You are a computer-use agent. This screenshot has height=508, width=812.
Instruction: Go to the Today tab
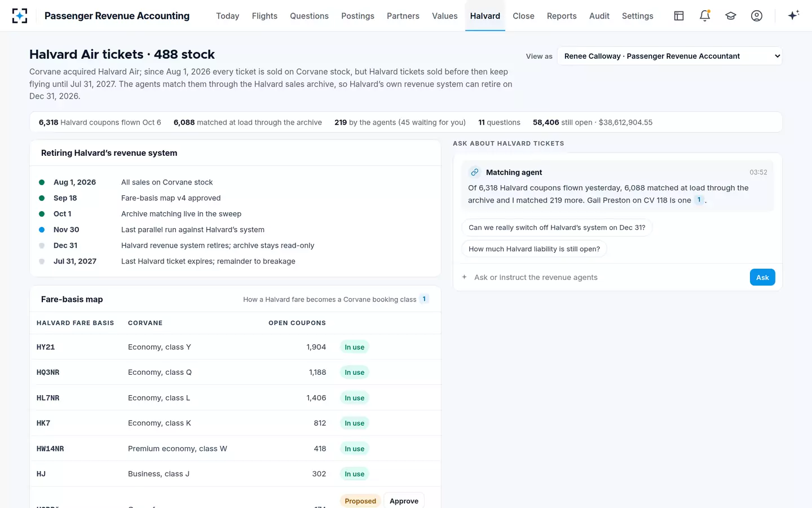coord(228,16)
